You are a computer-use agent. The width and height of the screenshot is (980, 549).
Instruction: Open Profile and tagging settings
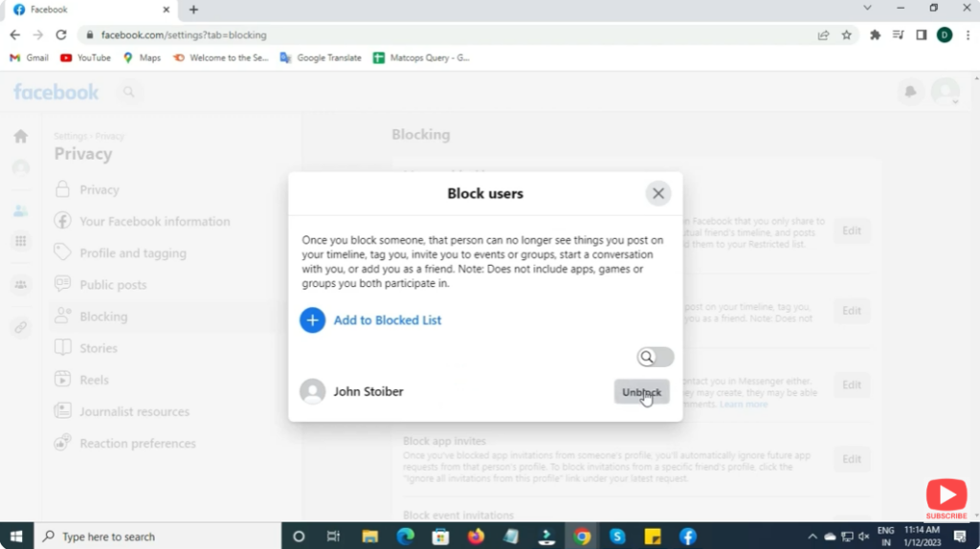point(132,253)
